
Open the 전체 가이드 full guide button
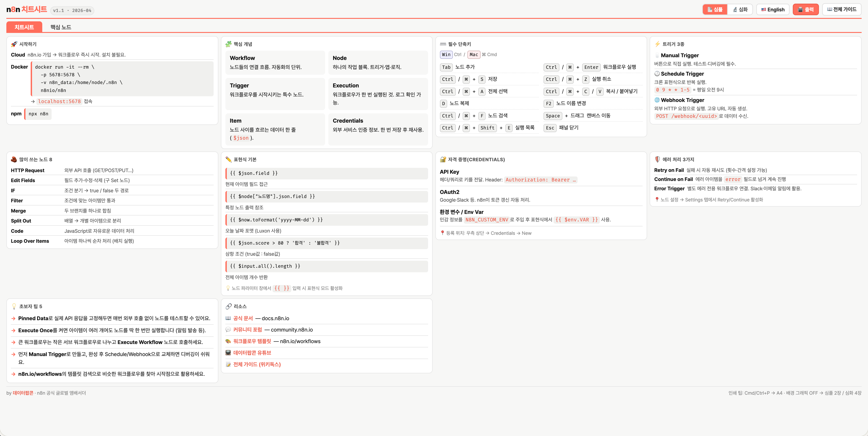841,10
